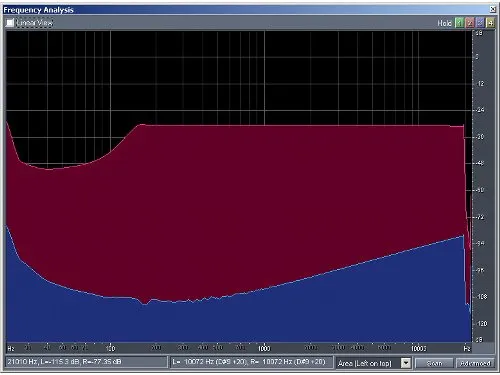Open the Area (Left on top) dropdown arrow
This screenshot has width=500, height=375.
point(406,363)
